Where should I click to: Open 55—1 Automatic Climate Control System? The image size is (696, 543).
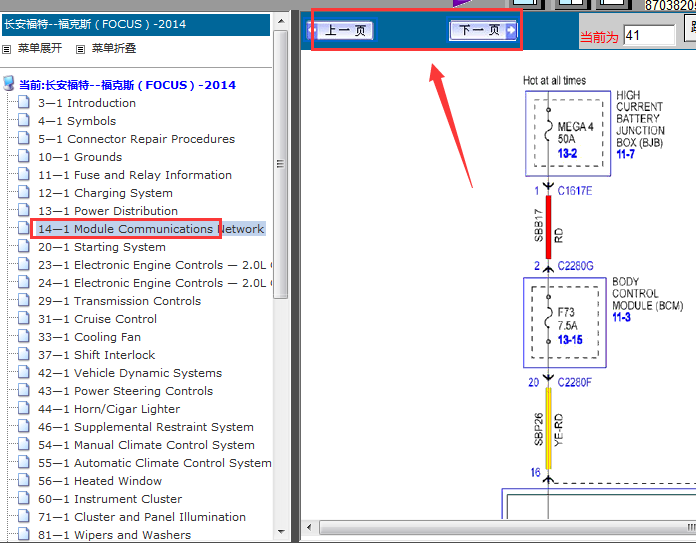pyautogui.click(x=154, y=463)
